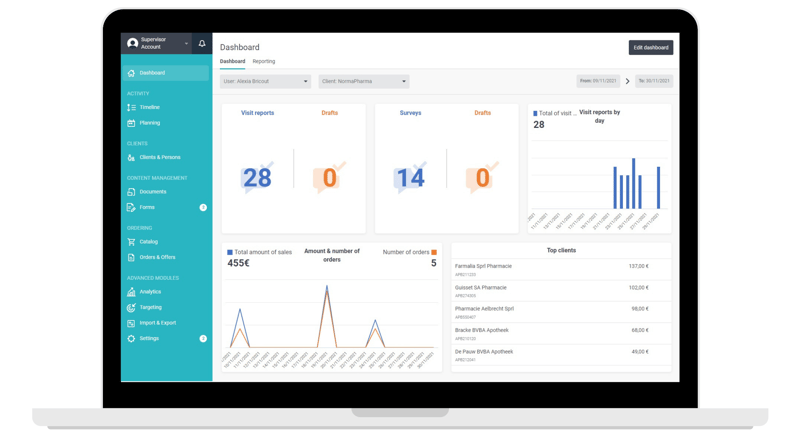Viewport: 800px width, 436px height.
Task: Toggle the Total of visit reports legend
Action: pyautogui.click(x=535, y=114)
